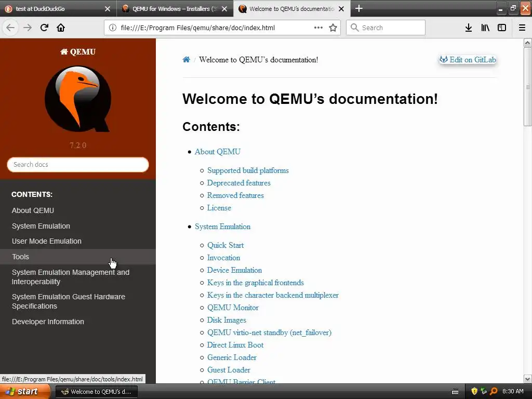Click the page scrollbar down arrow
The height and width of the screenshot is (399, 532).
528,379
